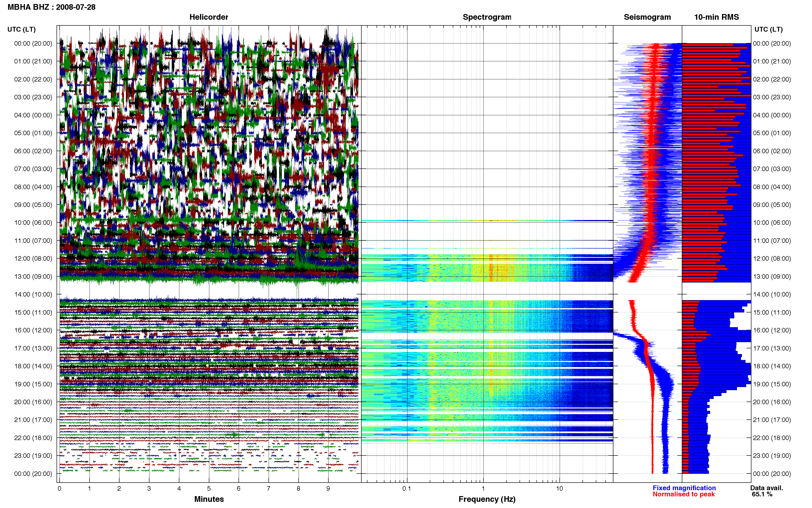Viewport: 812px width, 508px height.
Task: Select the 'Minutes' axis label
Action: point(209,499)
